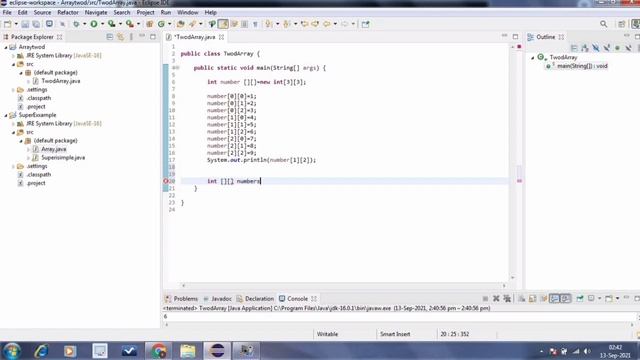Screen dimensions: 640x360
Task: Open the File menu
Action: point(7,13)
